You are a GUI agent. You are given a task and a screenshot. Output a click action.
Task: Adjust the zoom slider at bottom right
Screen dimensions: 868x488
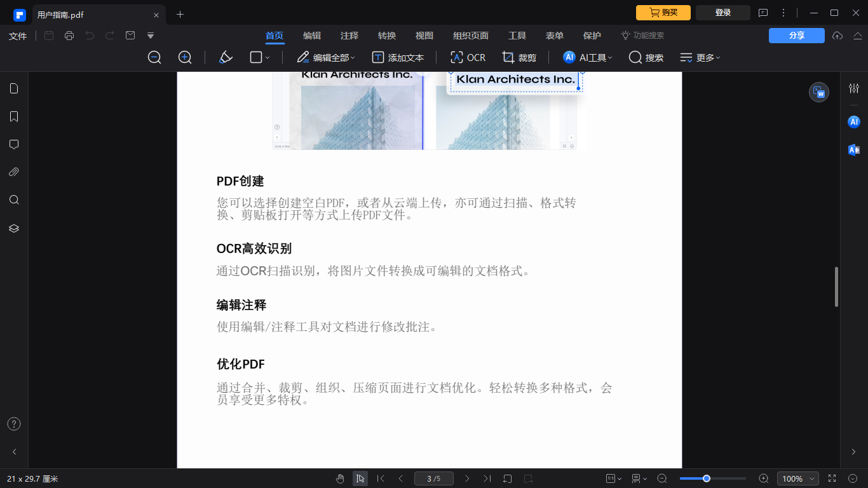click(x=707, y=478)
